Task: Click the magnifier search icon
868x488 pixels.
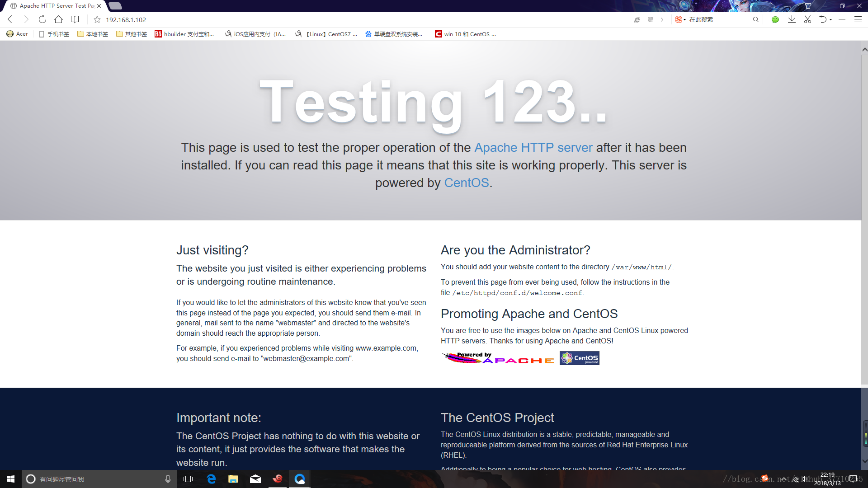Action: tap(755, 19)
